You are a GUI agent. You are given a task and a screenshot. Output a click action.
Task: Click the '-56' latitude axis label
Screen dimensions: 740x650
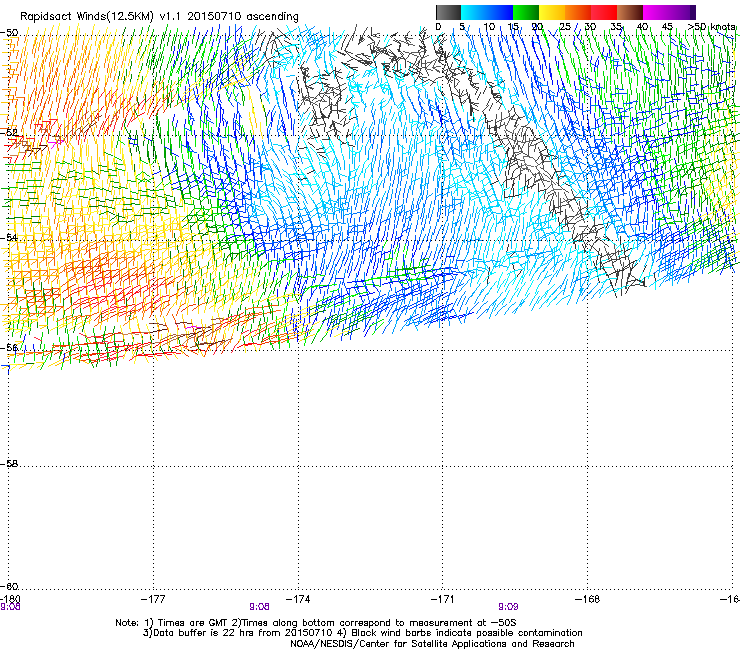pyautogui.click(x=9, y=347)
